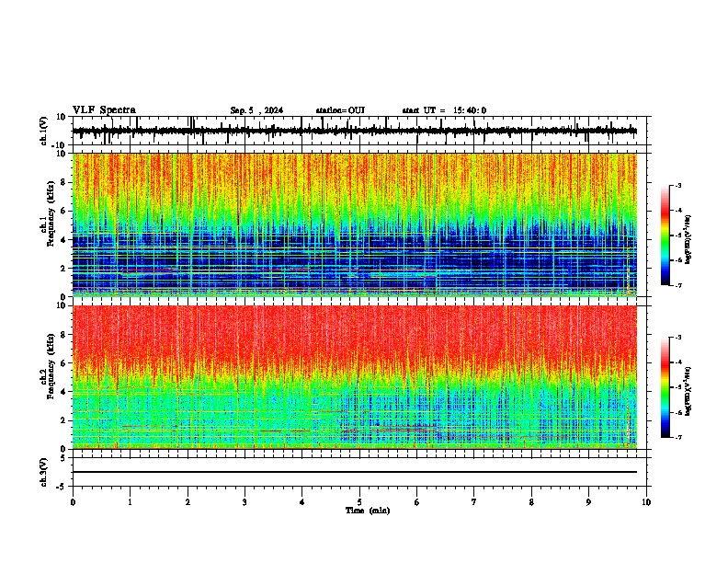Viewport: 728px width, 563px height.
Task: Click the "Time (min)" x-axis label
Action: [x=368, y=511]
